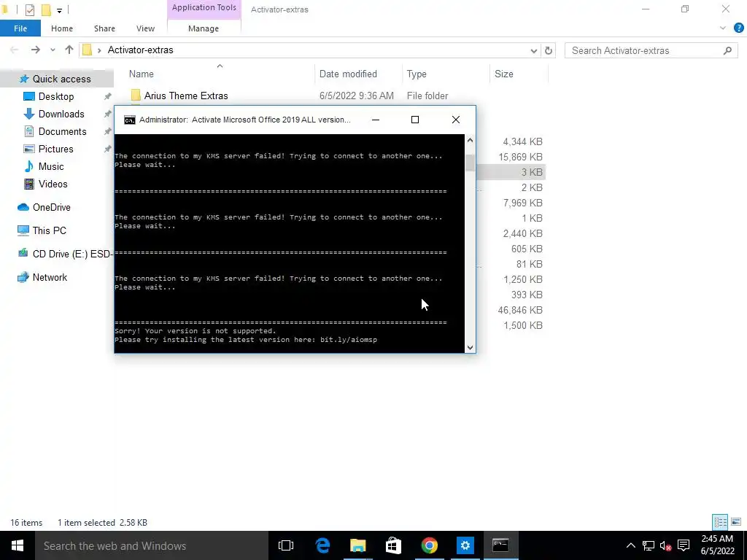The height and width of the screenshot is (560, 747).
Task: Go up one folder level
Action: [x=69, y=50]
